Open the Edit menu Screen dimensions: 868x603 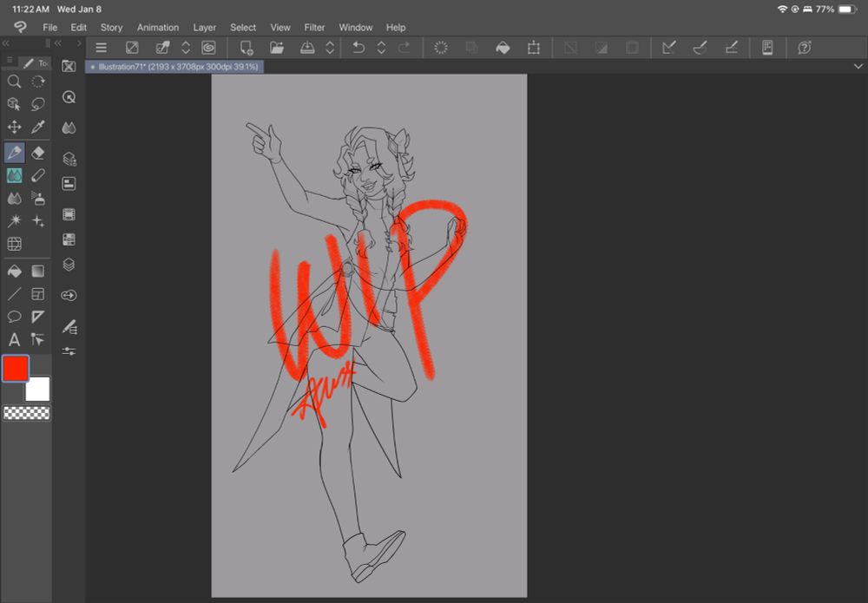coord(79,27)
